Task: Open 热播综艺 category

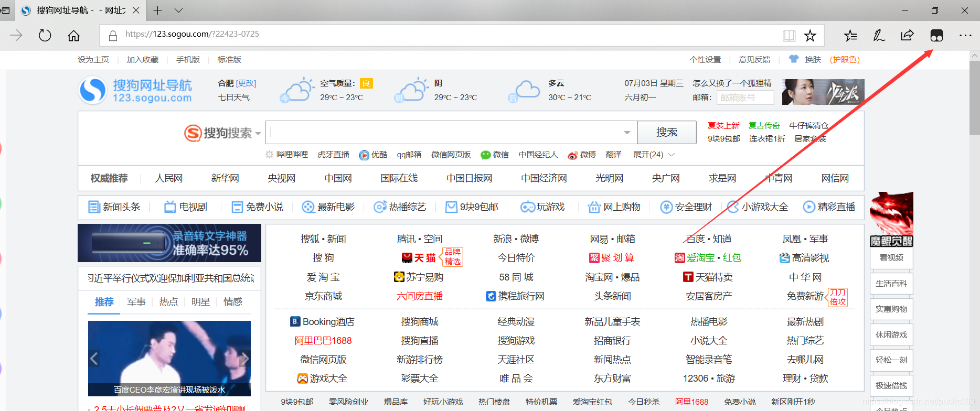Action: [x=400, y=207]
